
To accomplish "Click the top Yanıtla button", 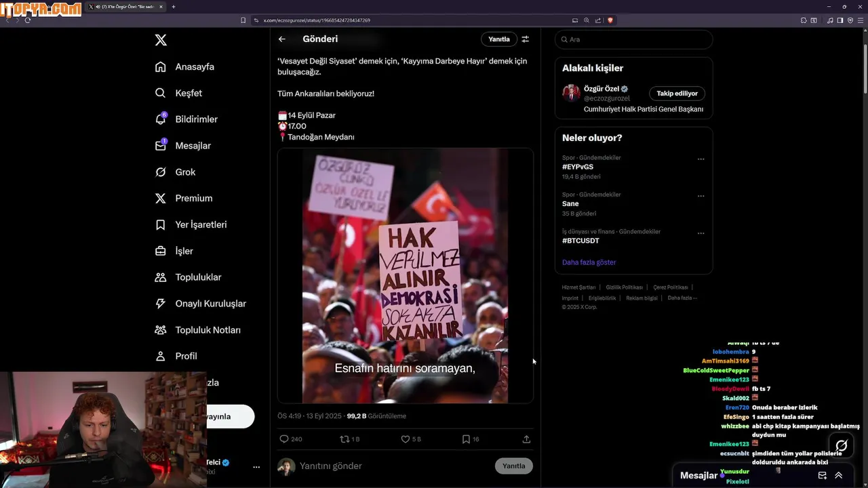I will tap(499, 39).
